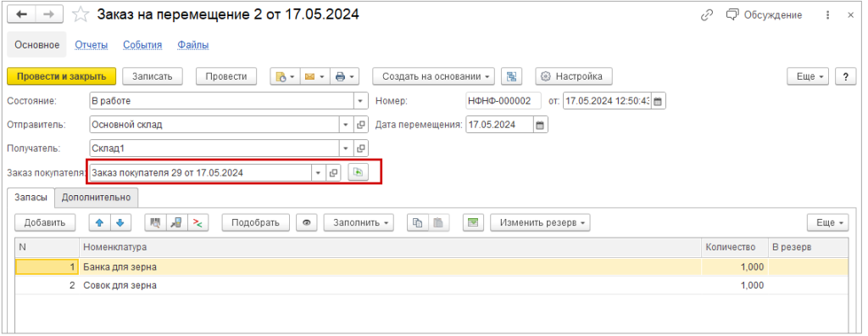Go forward with the right arrow
This screenshot has height=336, width=868.
tap(49, 15)
